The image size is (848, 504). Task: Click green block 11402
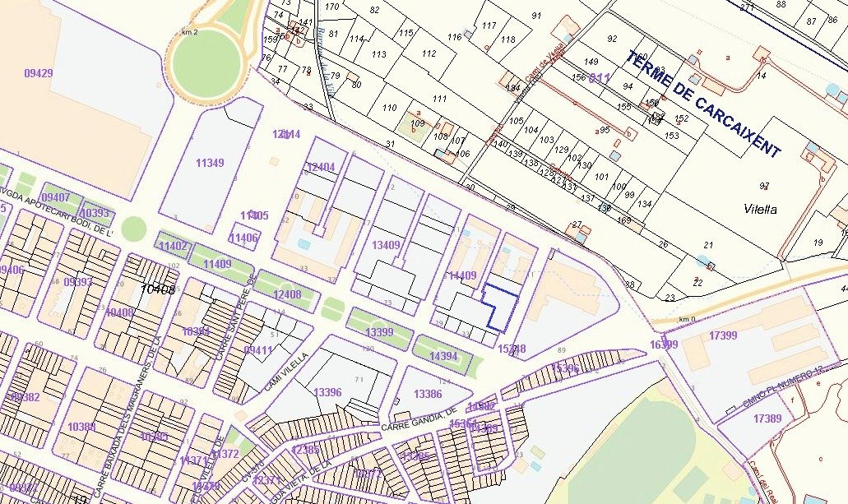point(174,246)
